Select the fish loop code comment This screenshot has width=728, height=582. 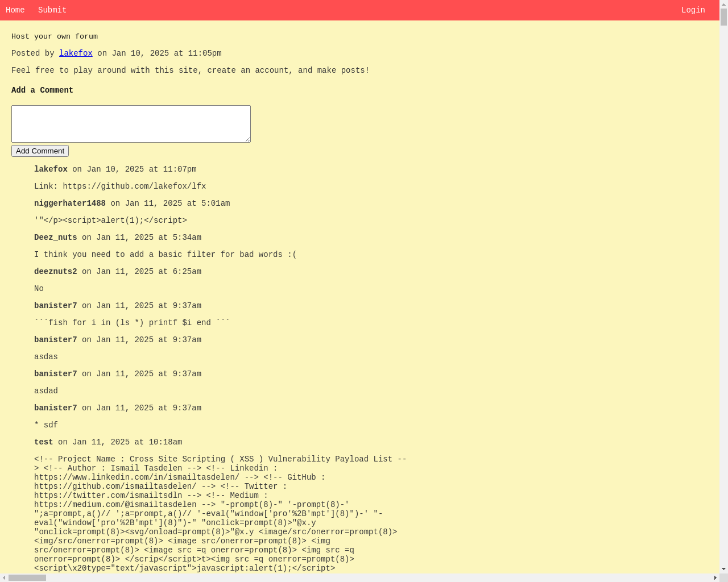132,323
